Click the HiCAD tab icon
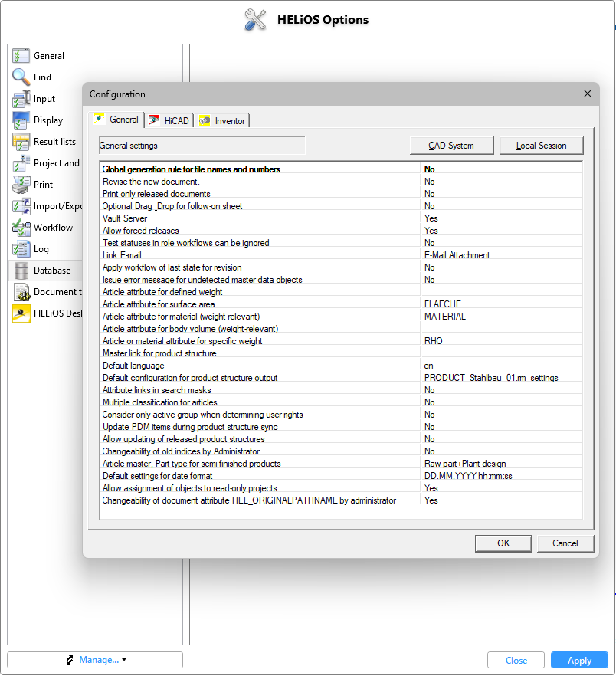 pos(153,121)
